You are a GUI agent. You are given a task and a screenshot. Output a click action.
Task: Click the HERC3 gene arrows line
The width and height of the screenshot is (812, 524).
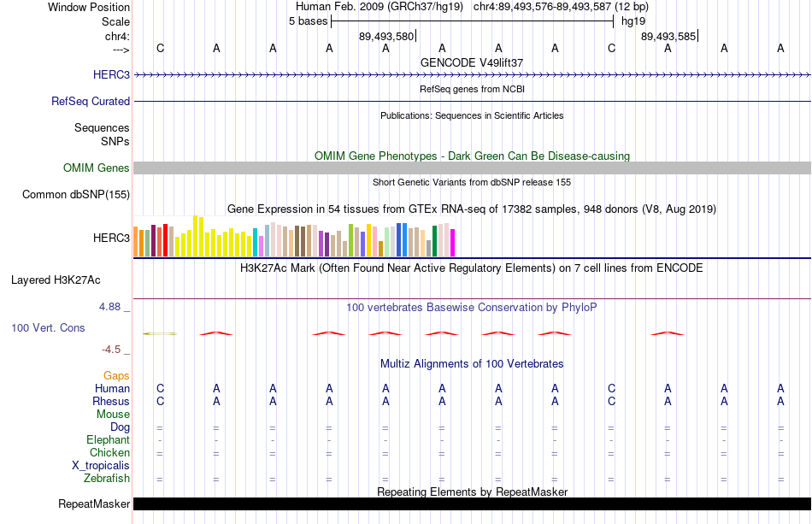pos(473,75)
